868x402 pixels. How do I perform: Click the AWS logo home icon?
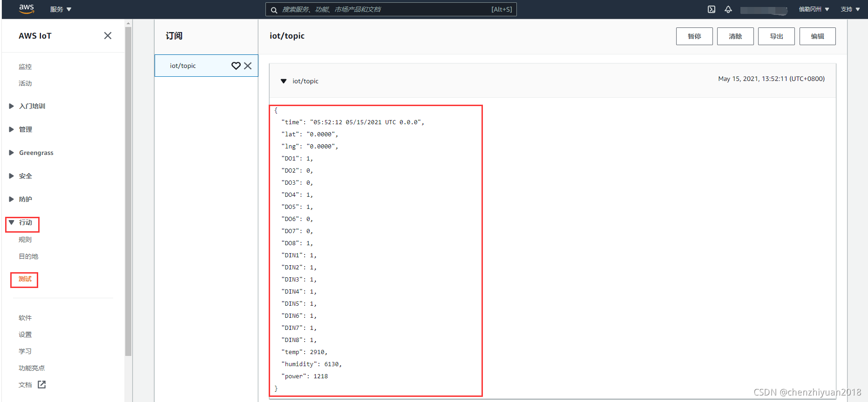pyautogui.click(x=27, y=9)
